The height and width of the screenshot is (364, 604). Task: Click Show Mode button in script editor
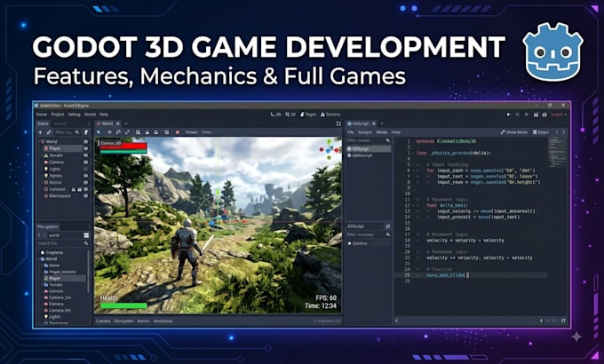point(514,132)
